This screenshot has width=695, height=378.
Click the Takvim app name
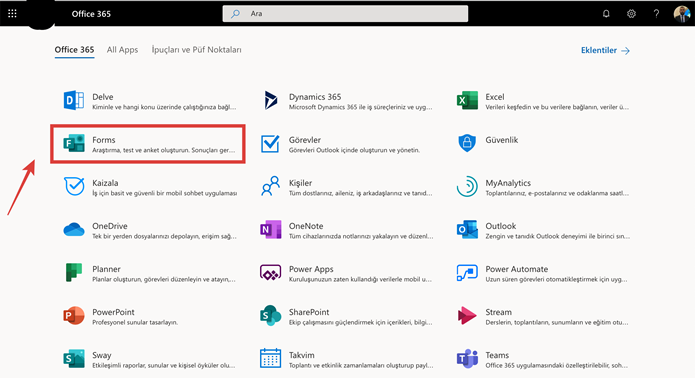[x=302, y=355]
